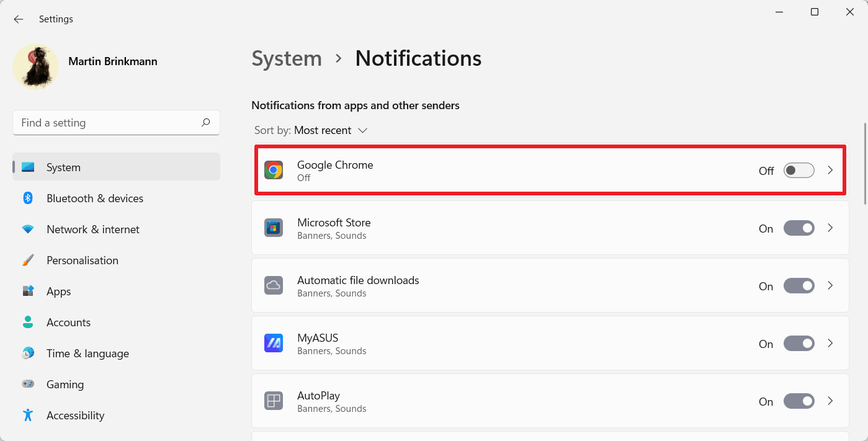Open Network & internet settings
Image resolution: width=868 pixels, height=441 pixels.
point(92,229)
